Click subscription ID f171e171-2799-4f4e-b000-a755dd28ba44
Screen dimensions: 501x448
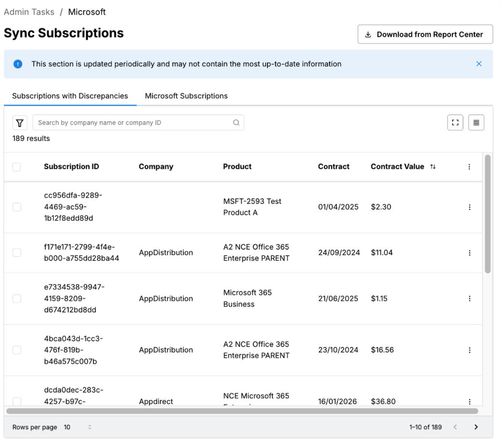pos(82,252)
